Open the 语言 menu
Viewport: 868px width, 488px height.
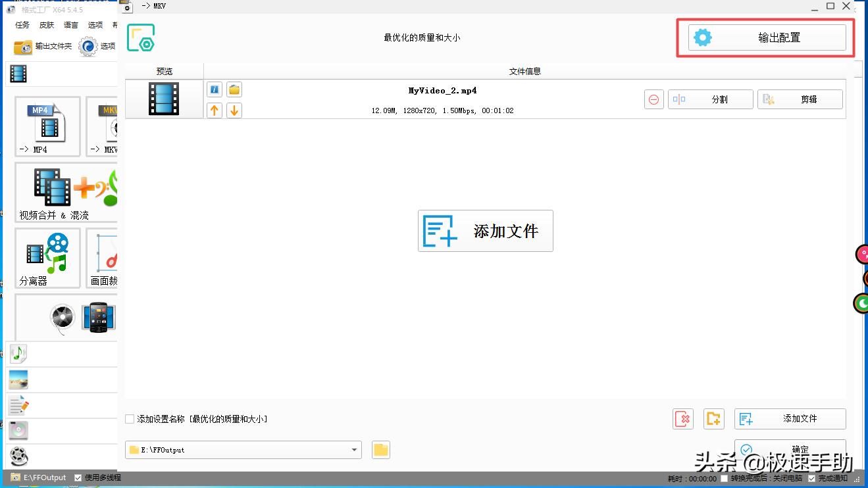coord(70,24)
